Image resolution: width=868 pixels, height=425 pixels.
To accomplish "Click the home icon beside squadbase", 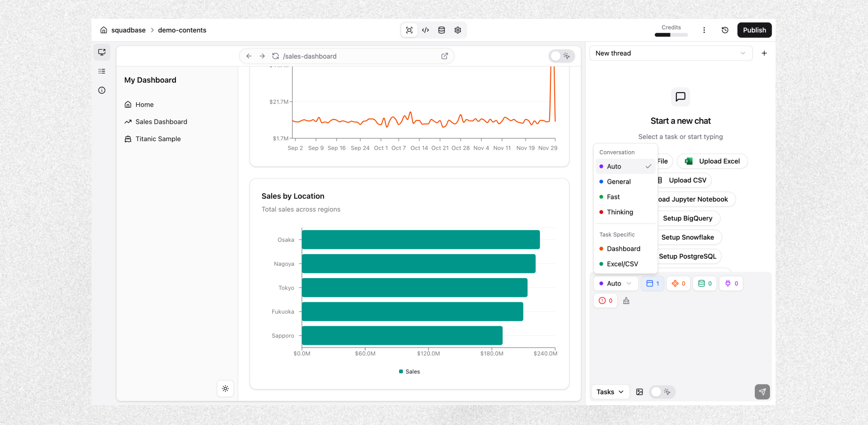I will pyautogui.click(x=104, y=30).
